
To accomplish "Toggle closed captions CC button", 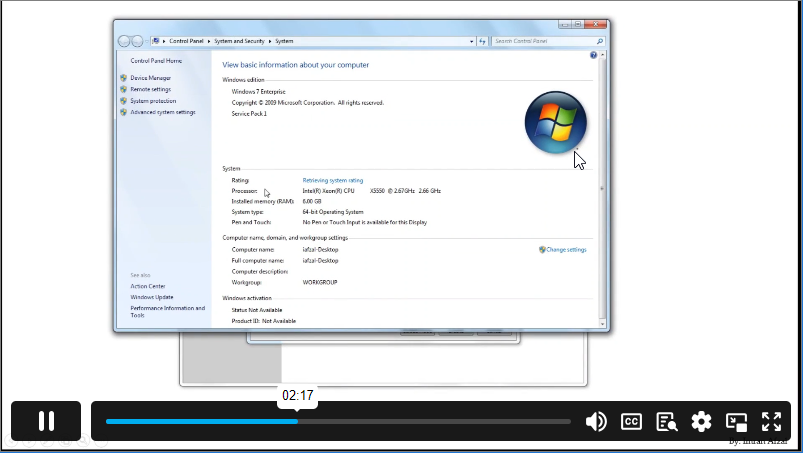I will (x=631, y=421).
